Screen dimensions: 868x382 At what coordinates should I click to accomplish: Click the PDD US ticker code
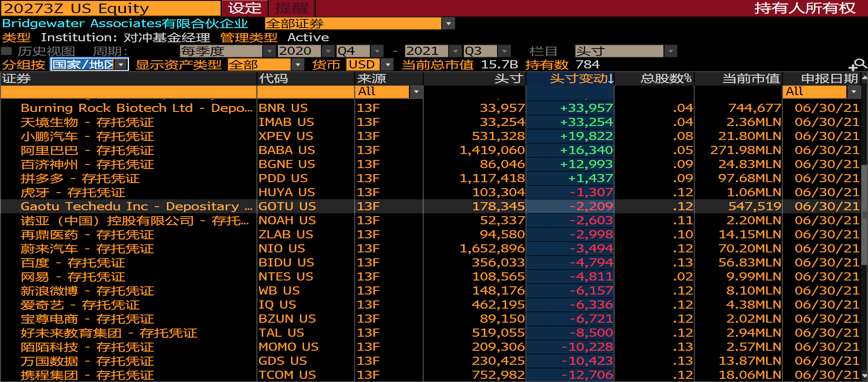coord(283,179)
